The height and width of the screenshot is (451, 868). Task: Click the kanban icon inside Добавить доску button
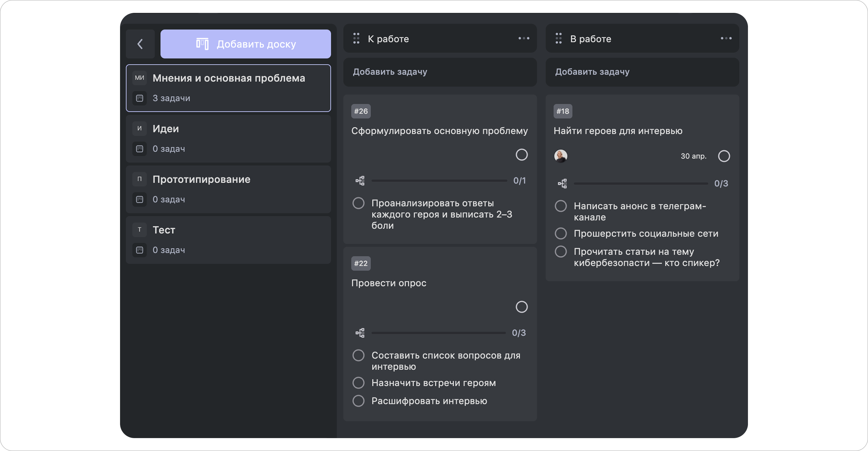202,44
